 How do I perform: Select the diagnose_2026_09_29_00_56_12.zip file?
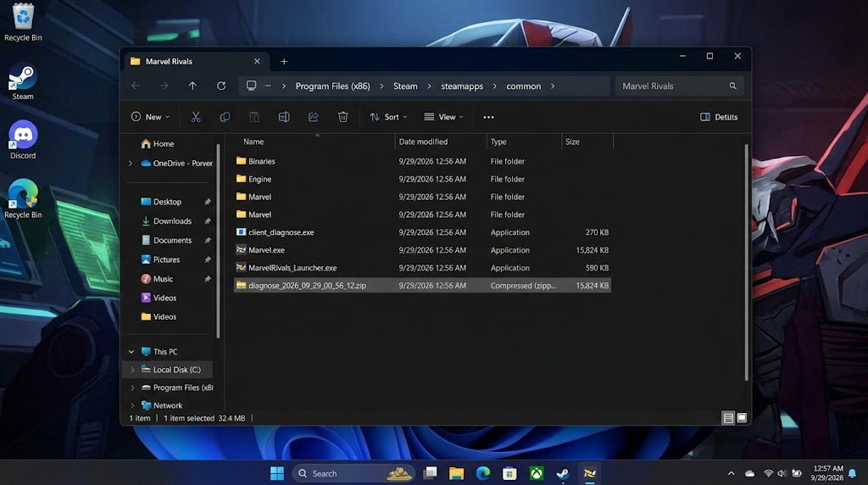click(422, 286)
